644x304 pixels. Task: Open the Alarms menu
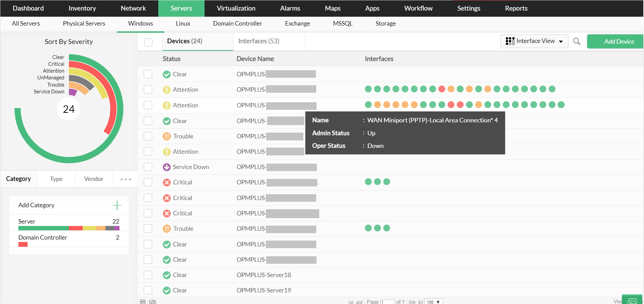click(x=290, y=9)
